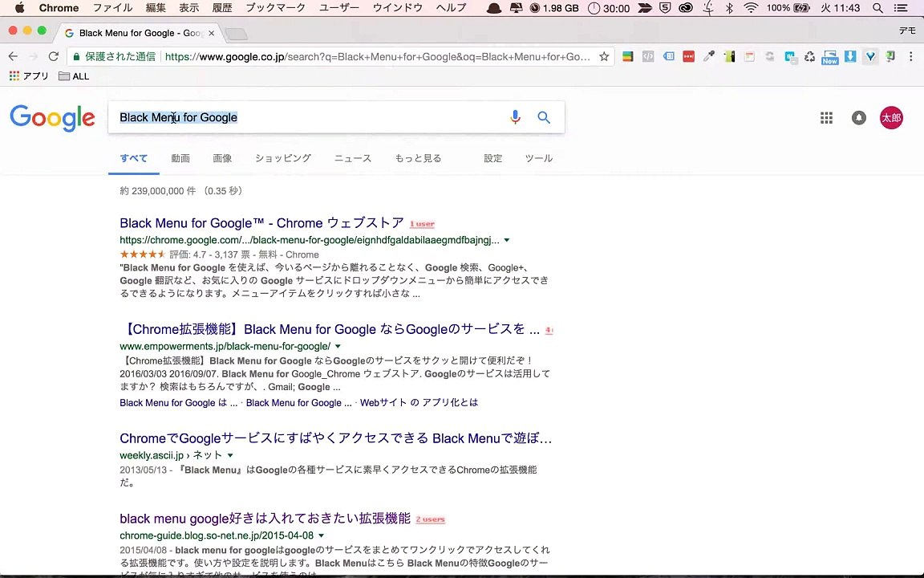Click the colorful striped extension icon

[627, 57]
